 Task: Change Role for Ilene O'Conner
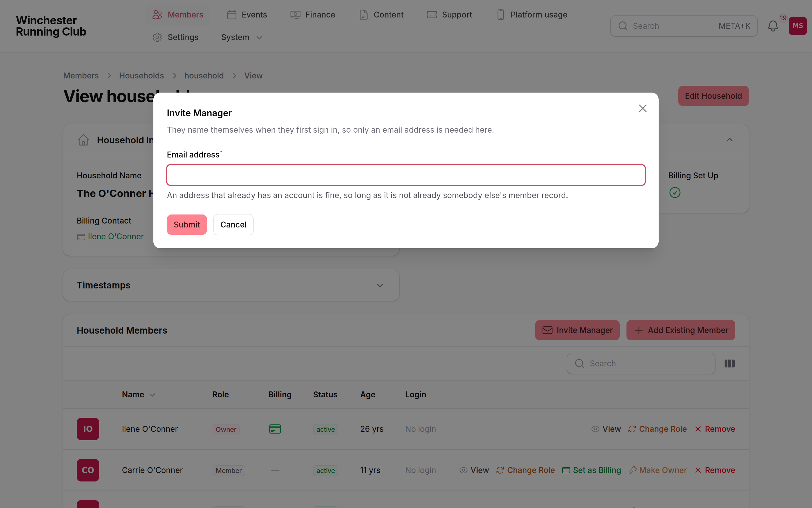(x=657, y=429)
